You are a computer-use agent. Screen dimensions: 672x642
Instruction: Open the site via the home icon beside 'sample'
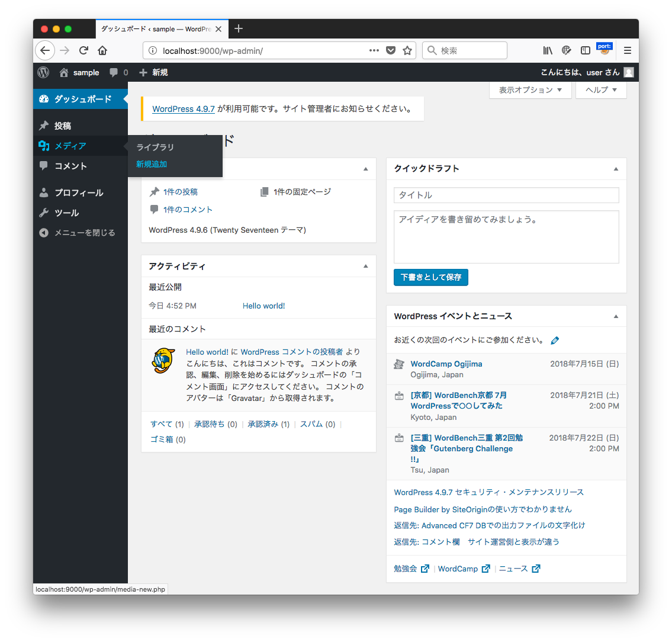(63, 72)
